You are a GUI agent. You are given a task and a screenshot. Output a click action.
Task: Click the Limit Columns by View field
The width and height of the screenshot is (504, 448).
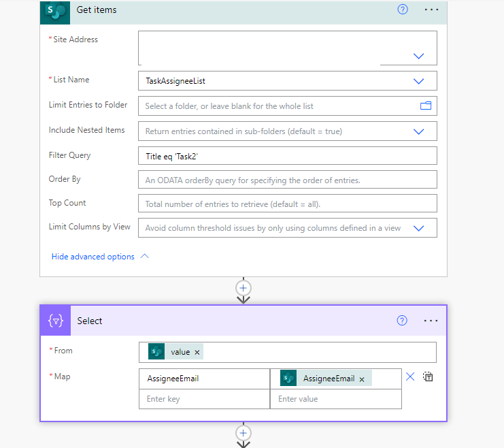click(287, 228)
